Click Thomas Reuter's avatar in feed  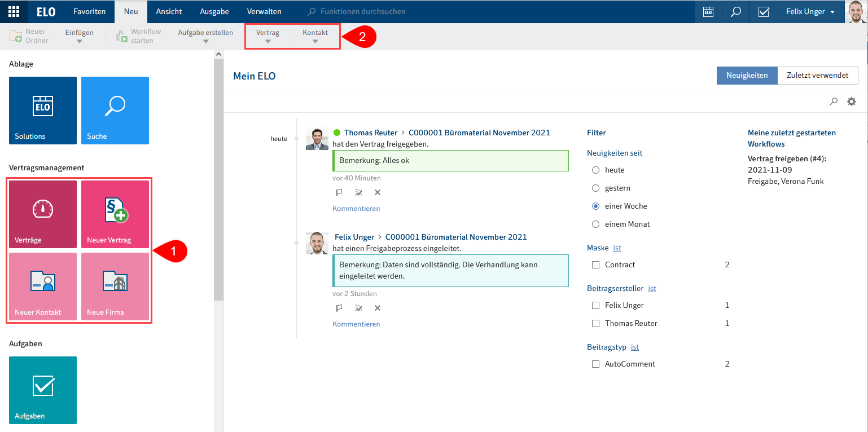click(317, 139)
